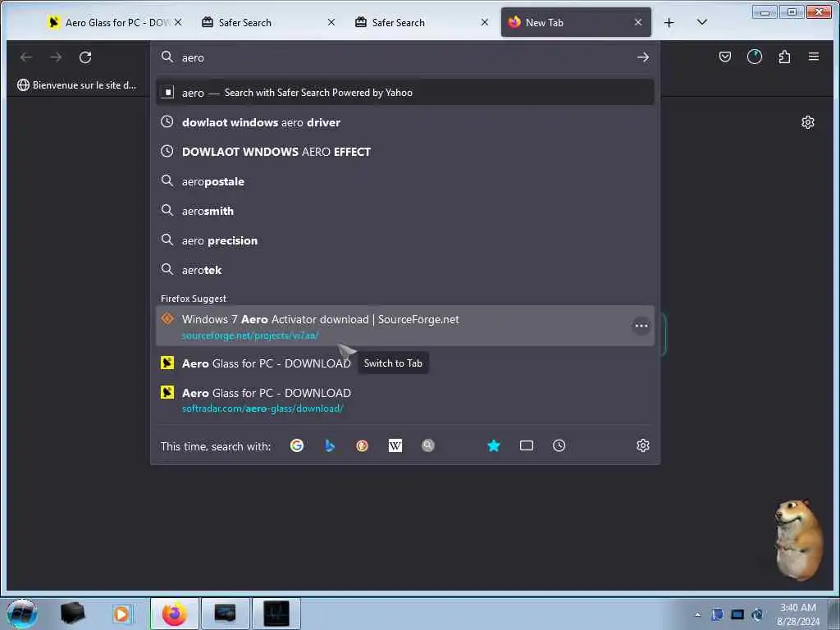
Task: Open a new tab with the plus button
Action: click(669, 22)
